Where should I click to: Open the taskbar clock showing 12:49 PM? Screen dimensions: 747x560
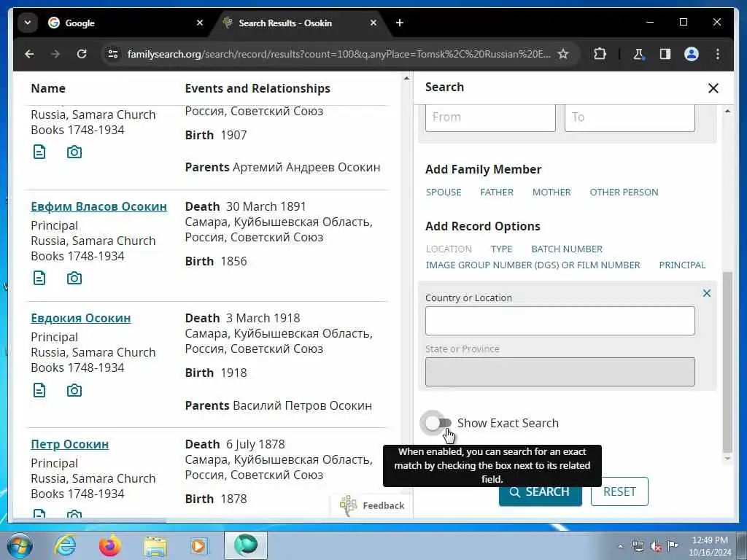[709, 546]
